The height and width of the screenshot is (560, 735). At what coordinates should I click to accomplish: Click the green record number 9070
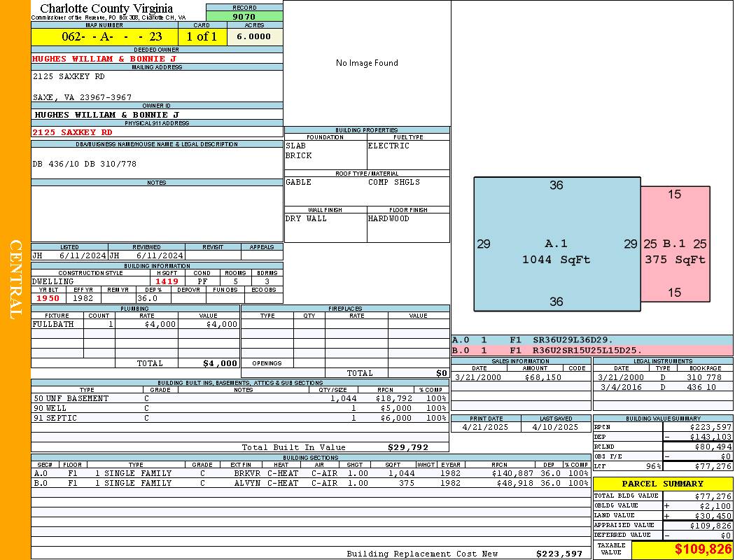tap(244, 16)
